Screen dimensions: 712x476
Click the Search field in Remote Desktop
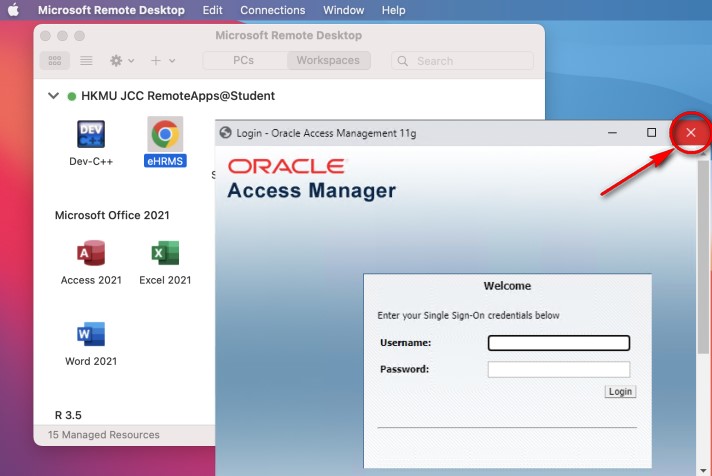coord(462,61)
